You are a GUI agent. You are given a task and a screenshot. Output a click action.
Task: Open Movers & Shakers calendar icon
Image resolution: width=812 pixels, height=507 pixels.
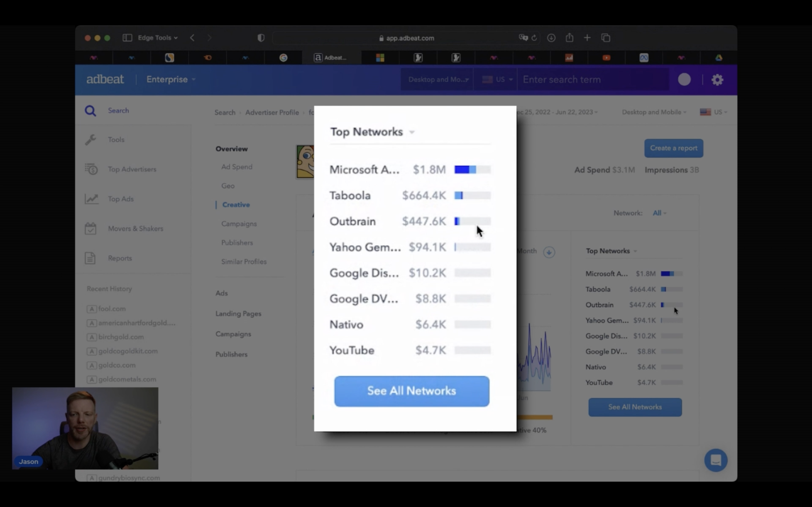pyautogui.click(x=90, y=229)
